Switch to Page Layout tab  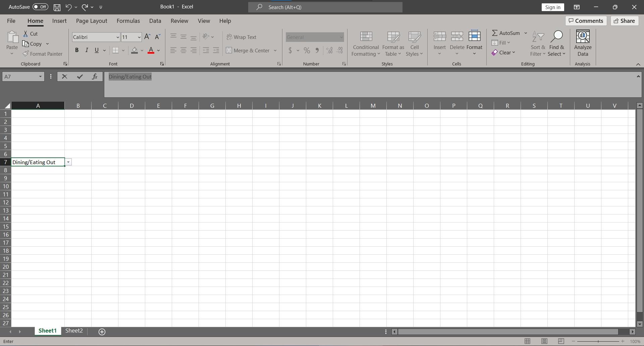point(92,21)
